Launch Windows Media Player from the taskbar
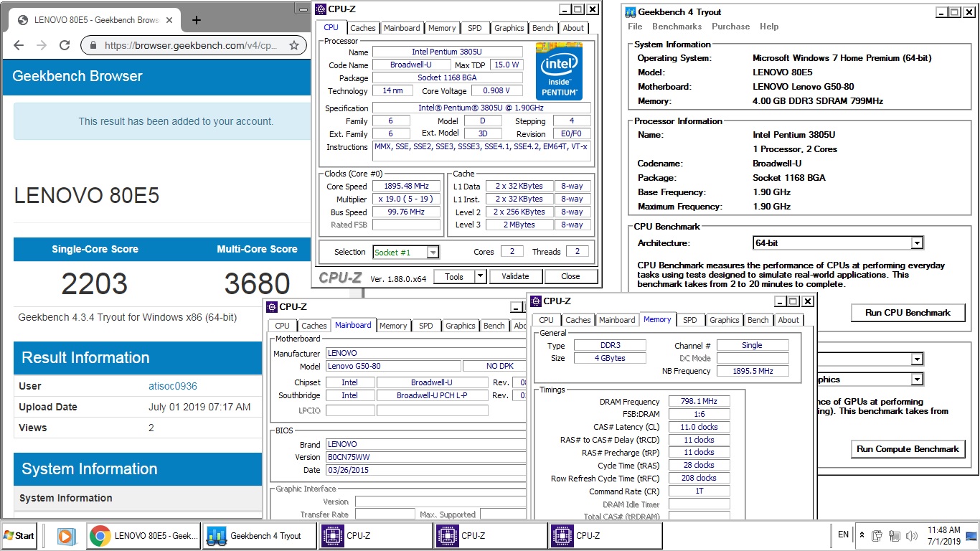This screenshot has height=551, width=980. 65,536
